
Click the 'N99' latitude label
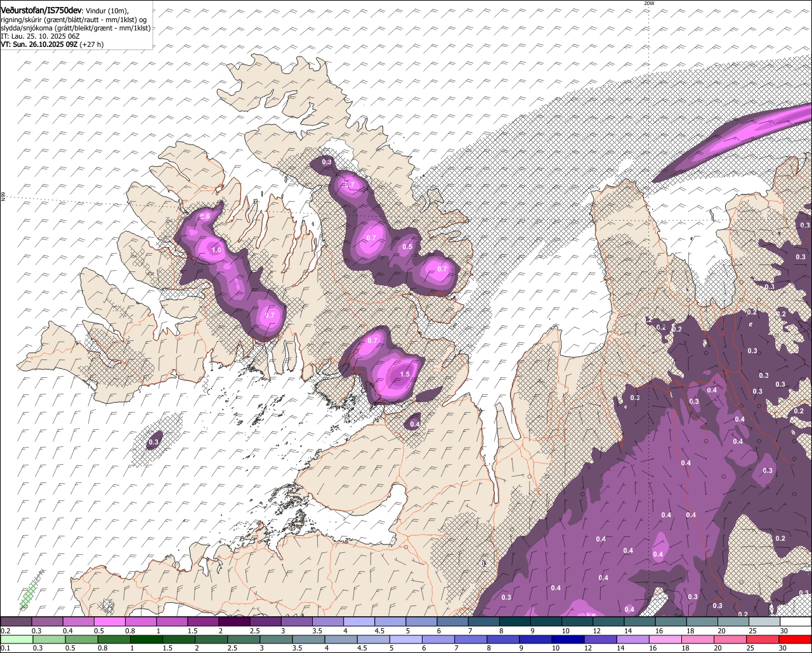coord(3,197)
